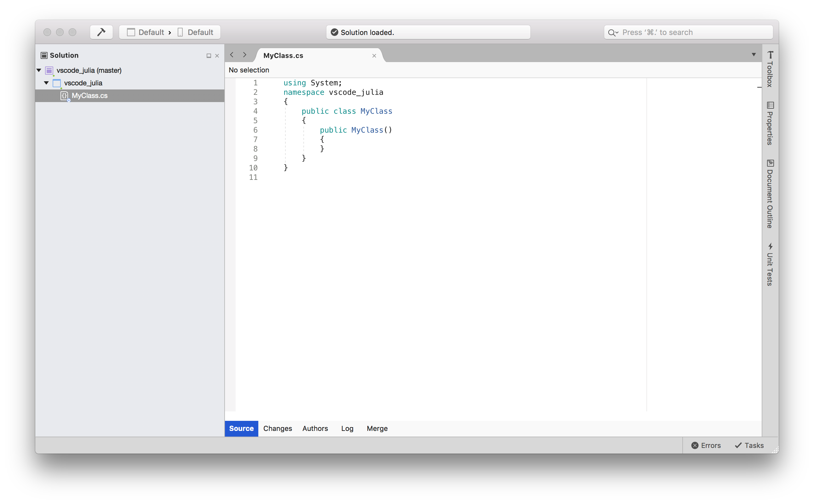Open the Tasks pad
Image resolution: width=814 pixels, height=504 pixels.
(x=749, y=445)
